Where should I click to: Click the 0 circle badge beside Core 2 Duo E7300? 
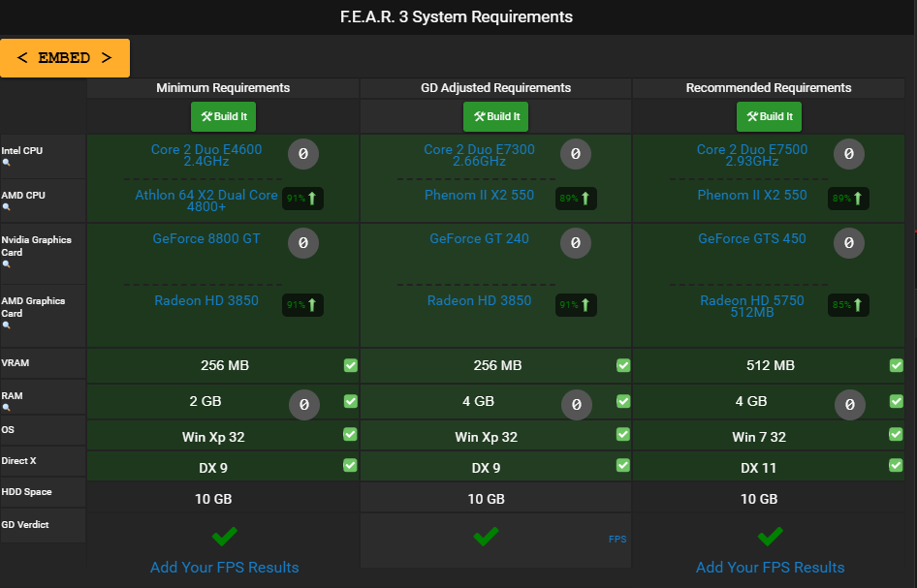point(576,153)
